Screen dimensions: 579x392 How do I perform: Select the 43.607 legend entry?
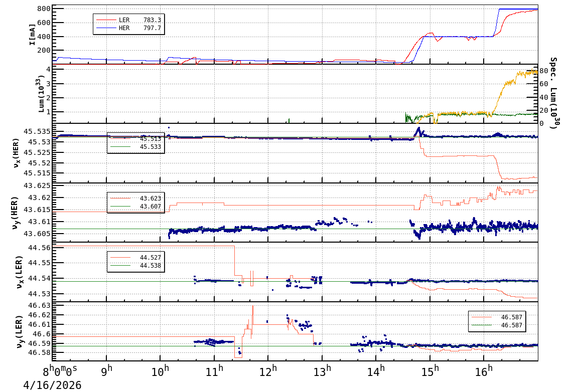tap(135, 207)
